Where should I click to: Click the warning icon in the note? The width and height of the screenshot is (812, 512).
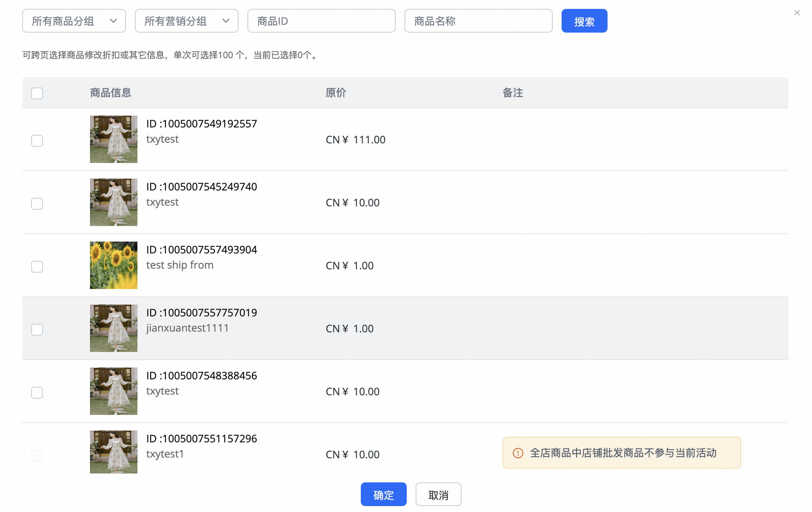518,453
